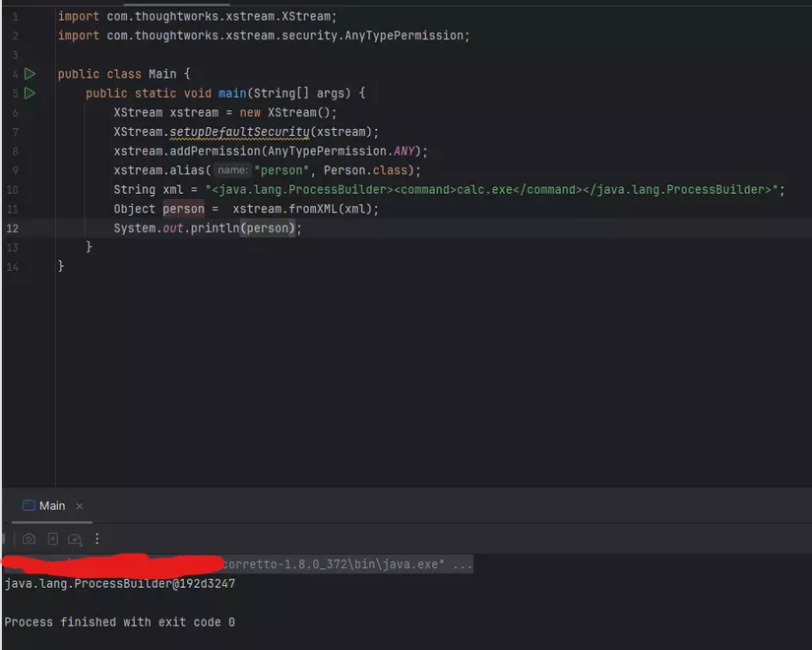
Task: Run the Main class from the gutter arrow
Action: coord(31,74)
